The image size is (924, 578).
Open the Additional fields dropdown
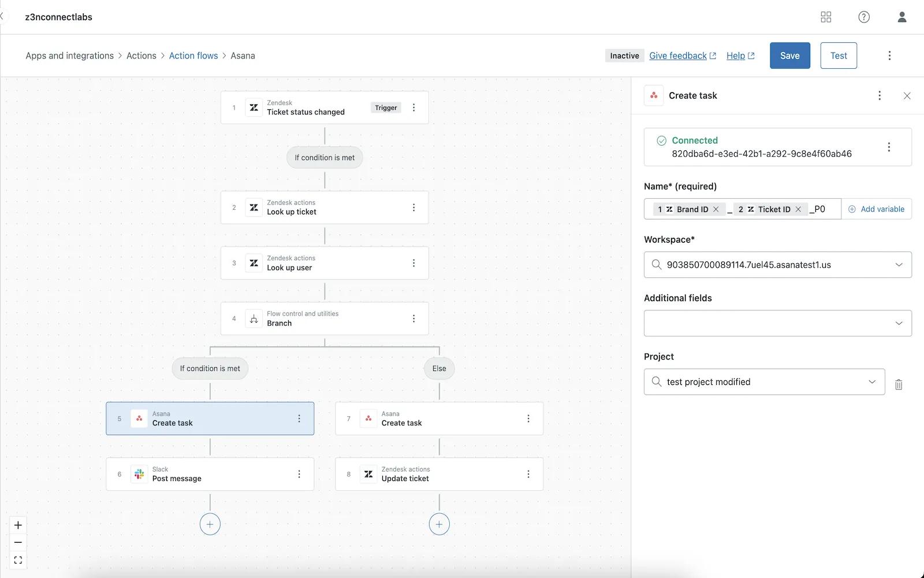coord(899,323)
